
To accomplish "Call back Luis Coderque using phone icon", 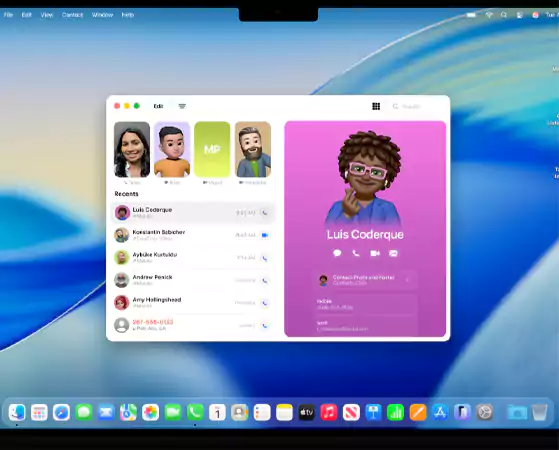I will pyautogui.click(x=265, y=213).
